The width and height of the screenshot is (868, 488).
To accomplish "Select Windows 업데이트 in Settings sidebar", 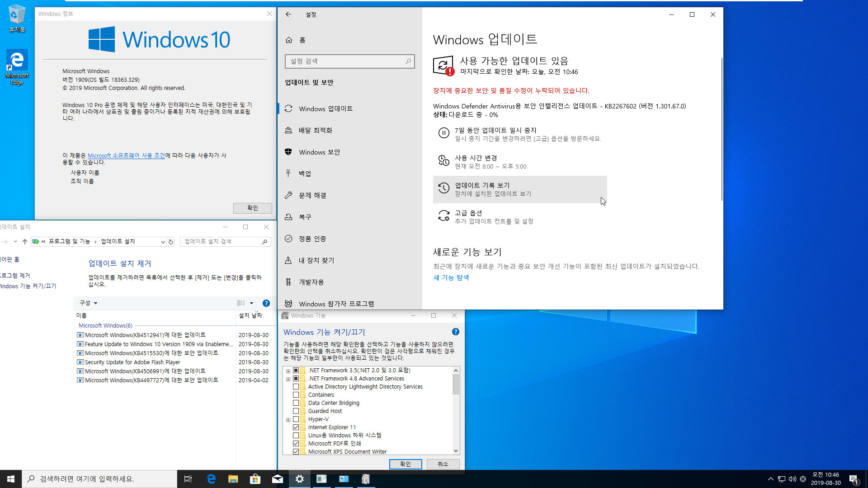I will click(x=349, y=109).
